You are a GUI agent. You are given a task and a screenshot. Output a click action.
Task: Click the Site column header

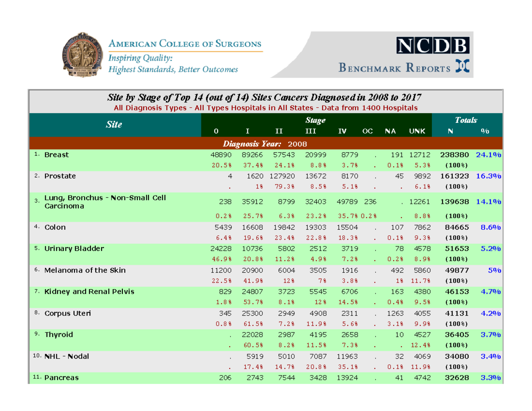pos(114,125)
